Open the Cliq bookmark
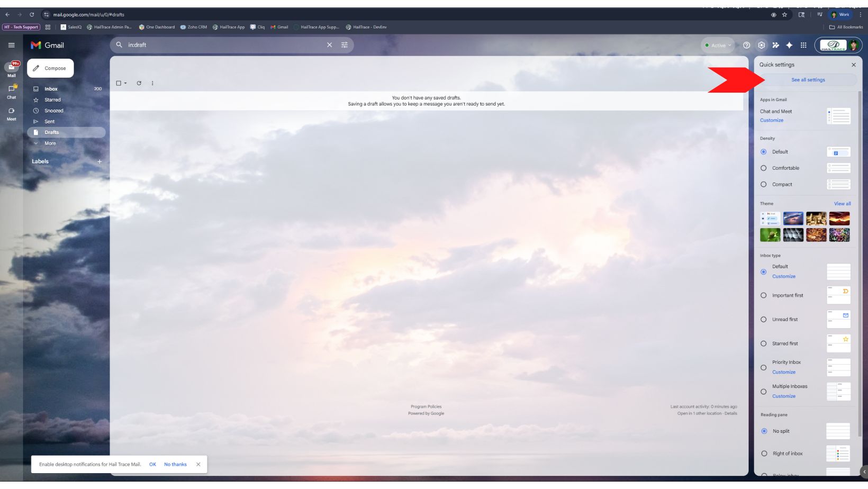This screenshot has width=868, height=489. 257,27
